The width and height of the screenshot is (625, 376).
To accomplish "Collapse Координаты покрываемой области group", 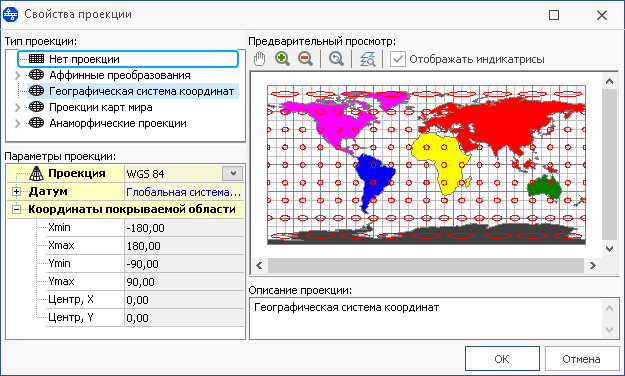I will point(16,209).
